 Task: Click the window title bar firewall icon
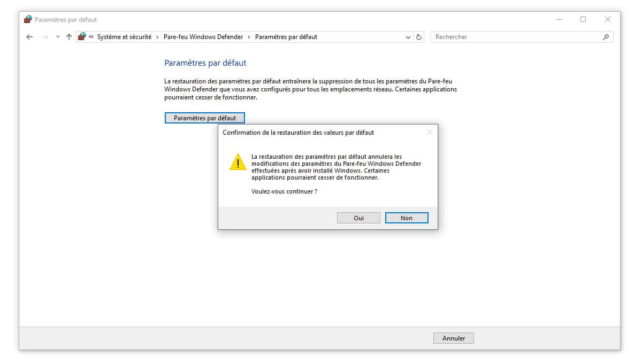coord(28,20)
